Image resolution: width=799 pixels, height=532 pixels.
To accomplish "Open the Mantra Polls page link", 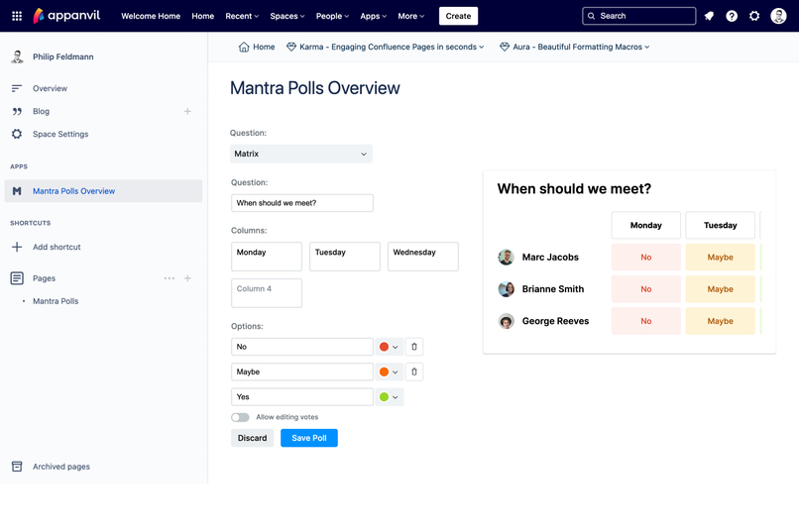I will coord(56,301).
